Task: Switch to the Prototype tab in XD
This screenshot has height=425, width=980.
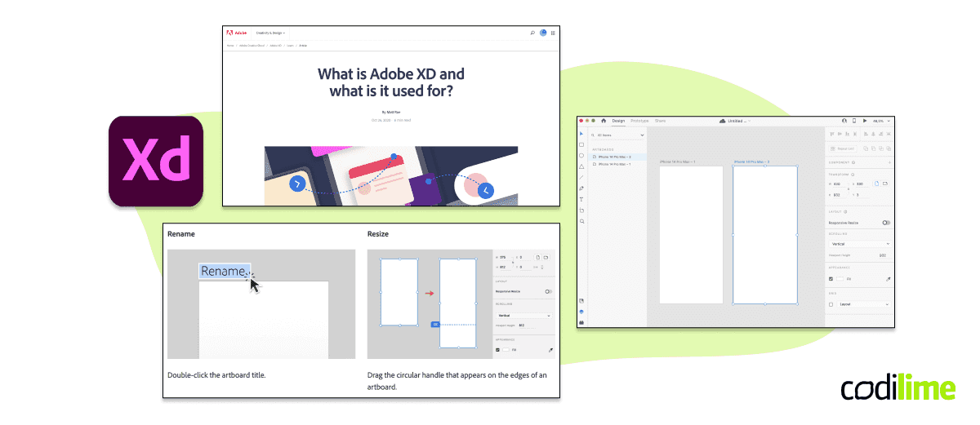Action: [x=639, y=121]
